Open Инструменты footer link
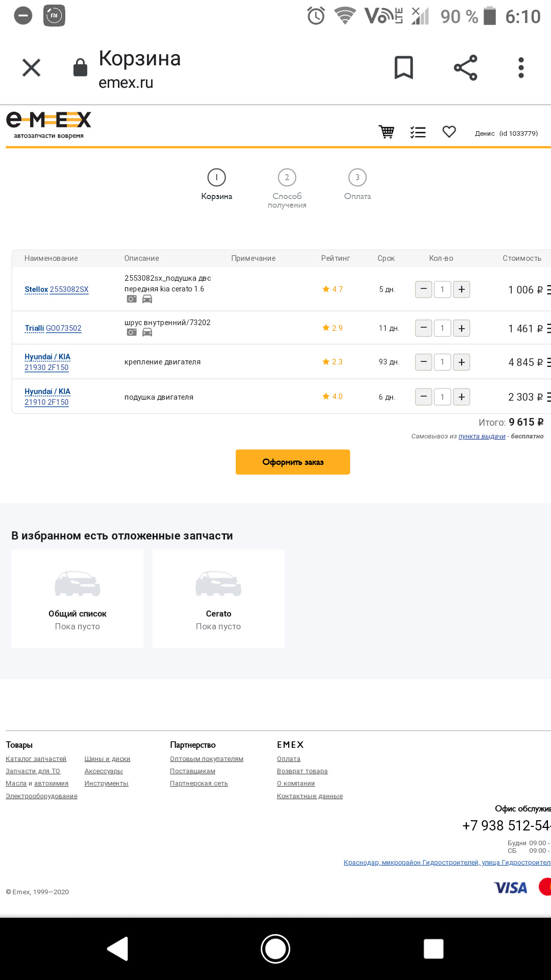This screenshot has width=551, height=980. click(x=106, y=783)
